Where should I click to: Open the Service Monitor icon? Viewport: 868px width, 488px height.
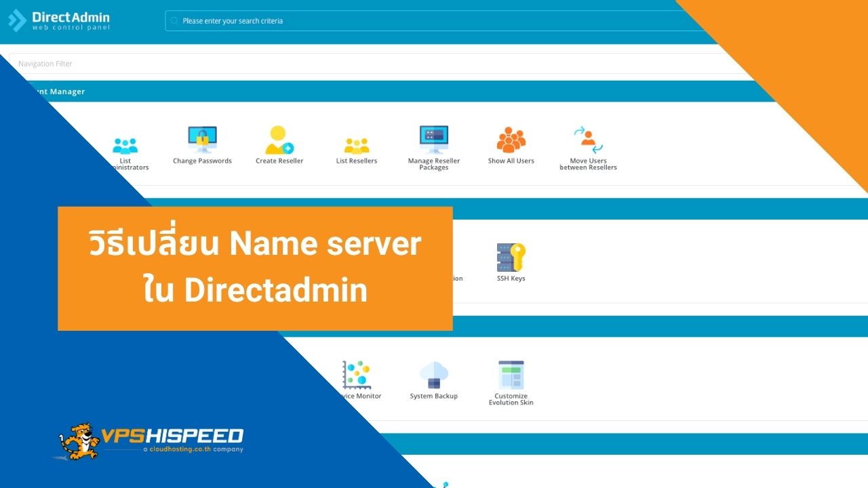357,375
